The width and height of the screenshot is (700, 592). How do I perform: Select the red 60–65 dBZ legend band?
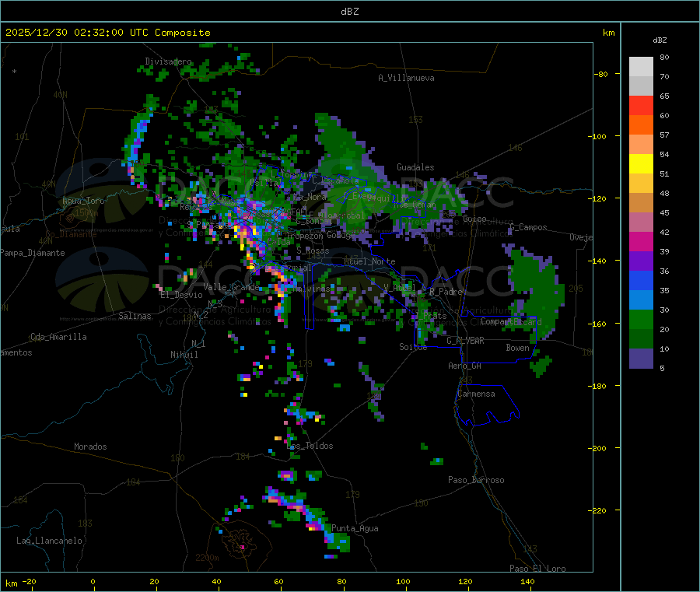click(x=641, y=106)
